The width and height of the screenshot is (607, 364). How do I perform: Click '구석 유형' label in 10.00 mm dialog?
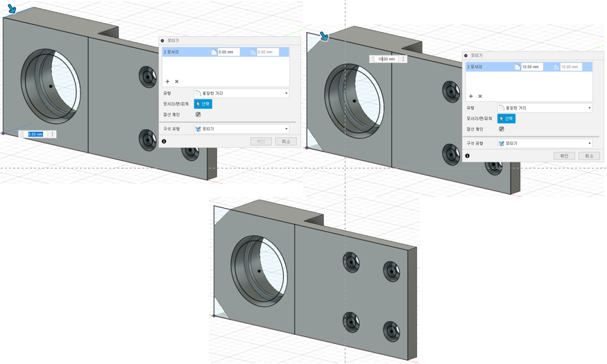pos(475,144)
